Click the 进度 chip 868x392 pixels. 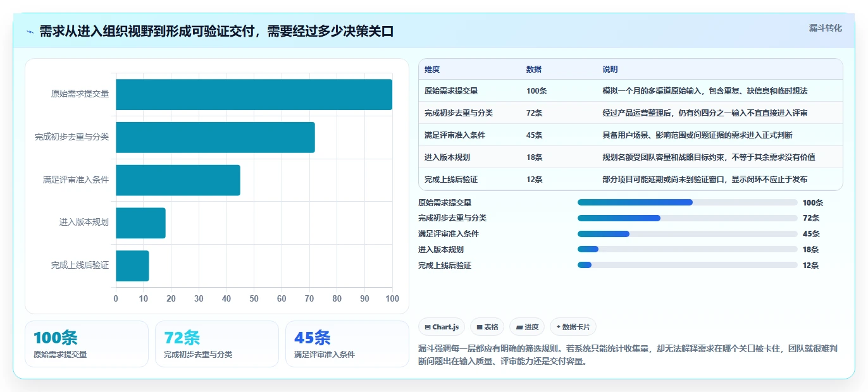(x=527, y=327)
